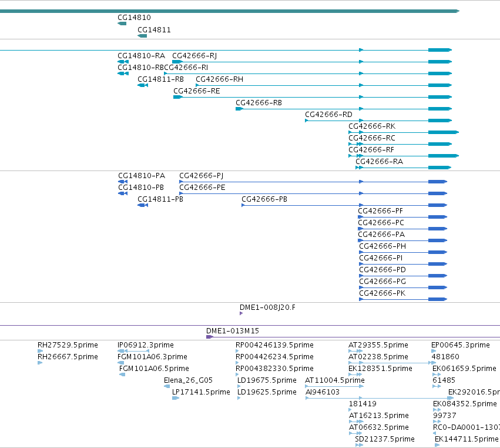The image size is (500, 448).
Task: Select protein CG42666-PB
Action: tap(264, 199)
